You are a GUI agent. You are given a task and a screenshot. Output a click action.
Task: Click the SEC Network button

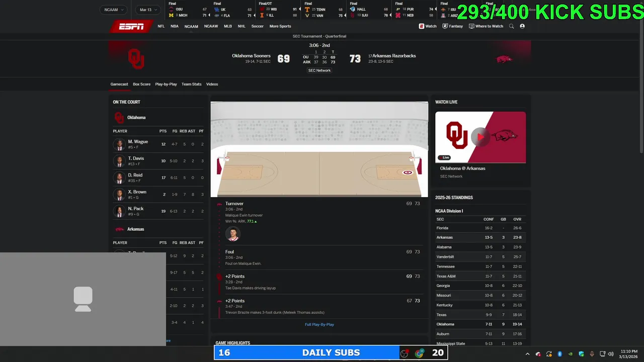point(319,70)
